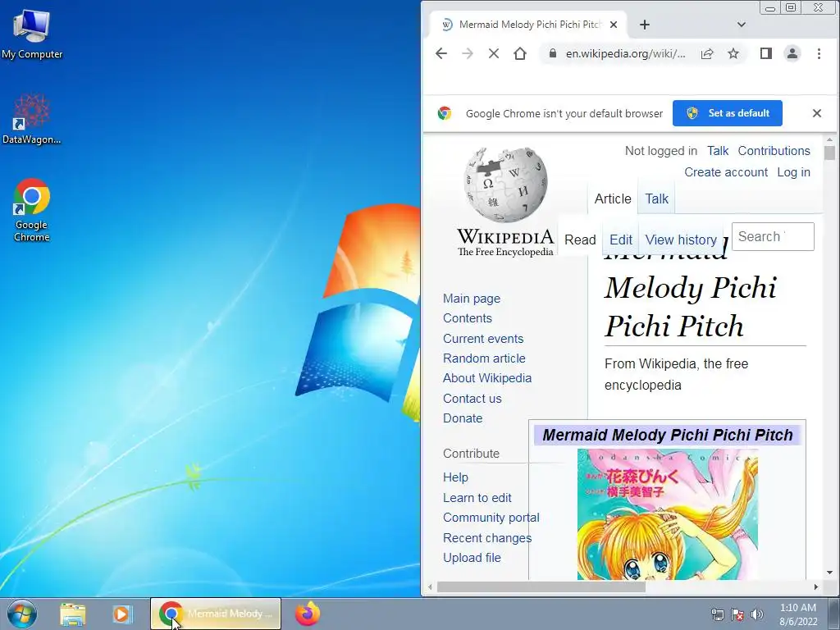The width and height of the screenshot is (840, 630).
Task: Open Learn to edit
Action: tap(477, 498)
